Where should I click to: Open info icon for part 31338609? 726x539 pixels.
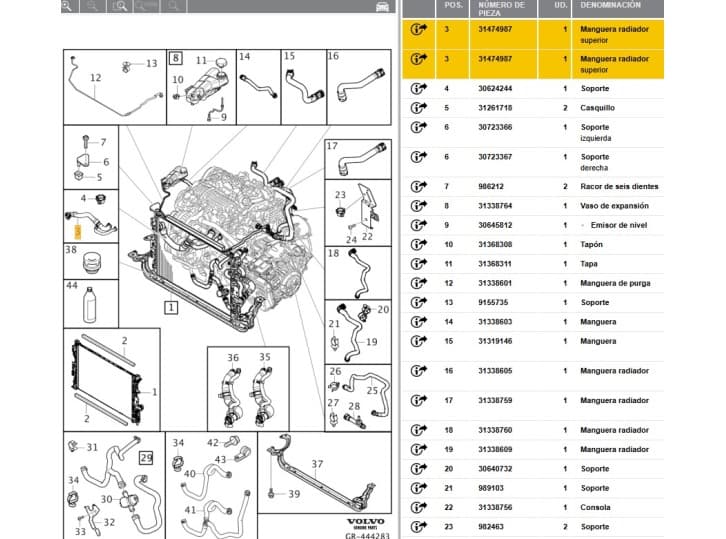coord(419,449)
